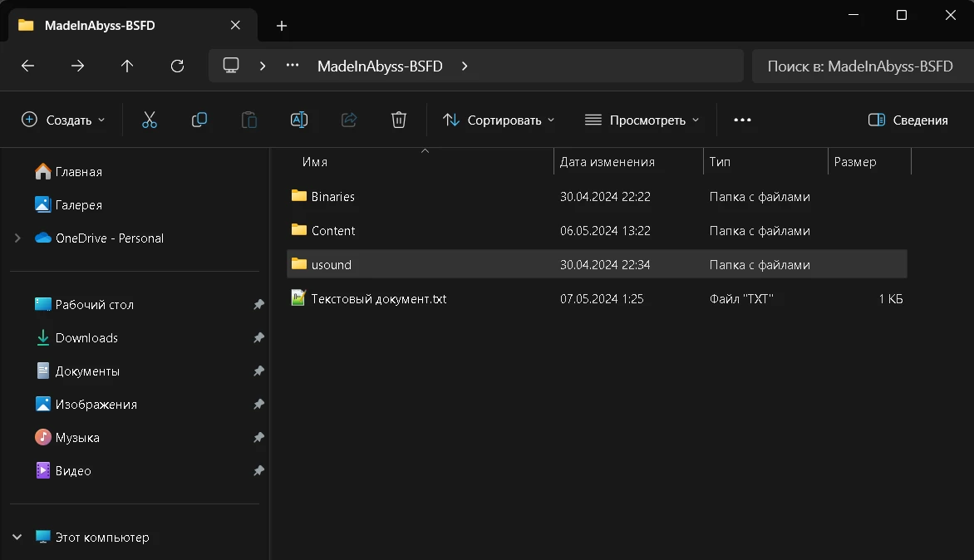The width and height of the screenshot is (974, 560).
Task: Click the Copy icon in toolbar
Action: (199, 120)
